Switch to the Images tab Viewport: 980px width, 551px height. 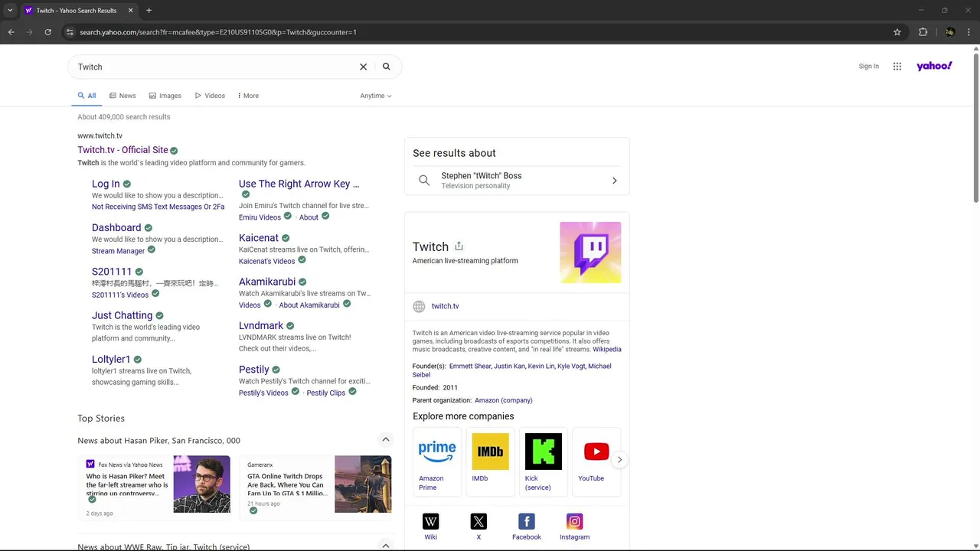[165, 96]
